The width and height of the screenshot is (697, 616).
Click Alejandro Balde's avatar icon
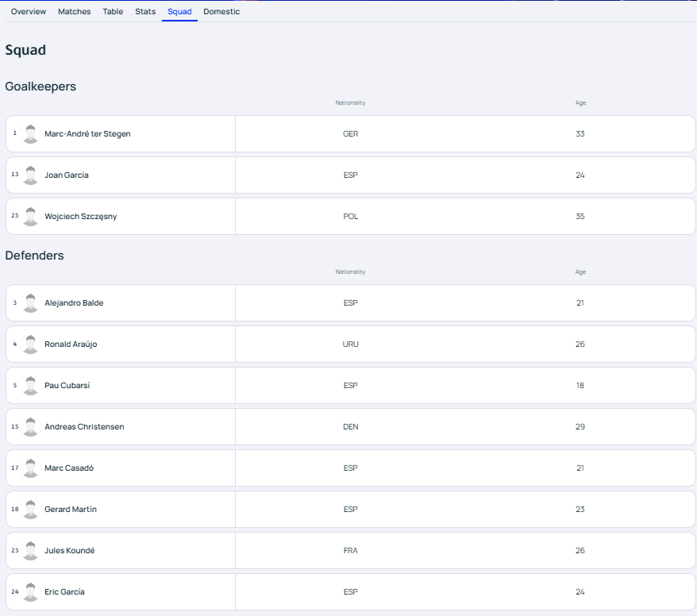31,303
